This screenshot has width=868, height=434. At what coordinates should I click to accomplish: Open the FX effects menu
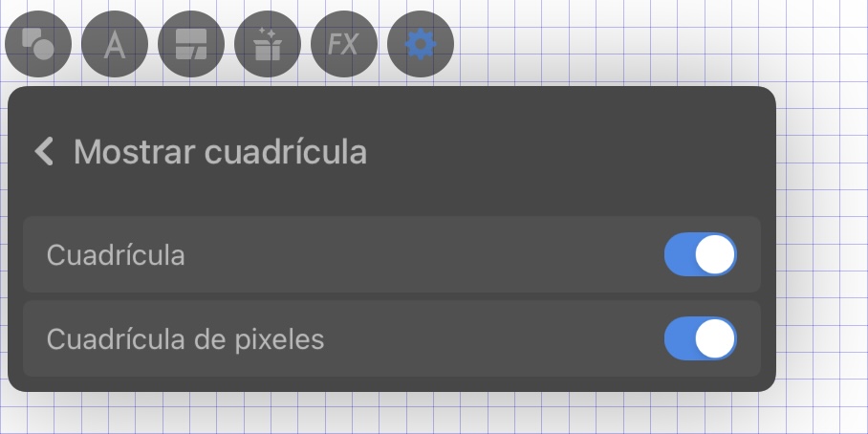tap(344, 44)
